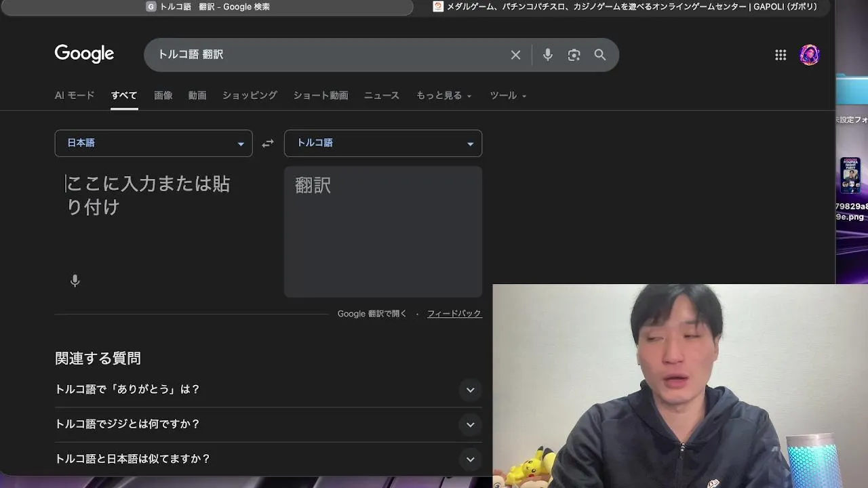This screenshot has width=868, height=488.
Task: Switch to AI モード tab
Action: pyautogui.click(x=75, y=96)
